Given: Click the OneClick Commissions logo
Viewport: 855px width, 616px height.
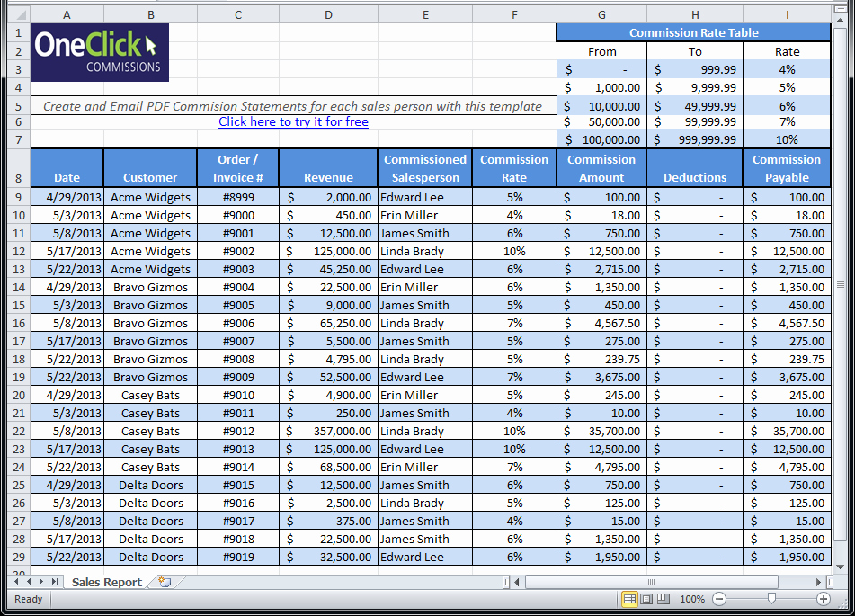Looking at the screenshot, I should point(100,53).
